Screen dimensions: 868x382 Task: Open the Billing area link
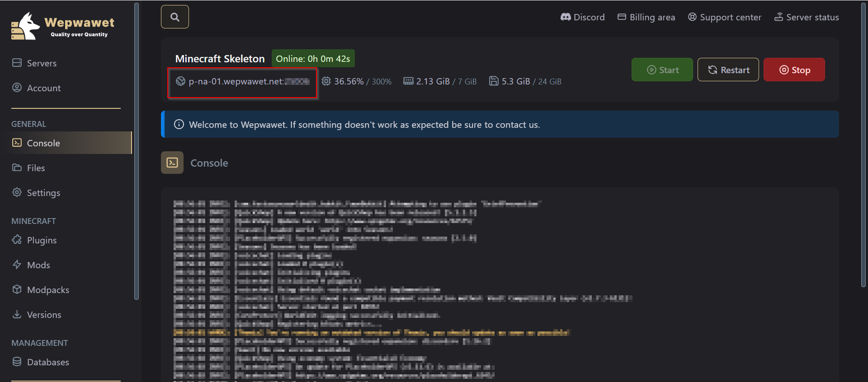(x=646, y=17)
